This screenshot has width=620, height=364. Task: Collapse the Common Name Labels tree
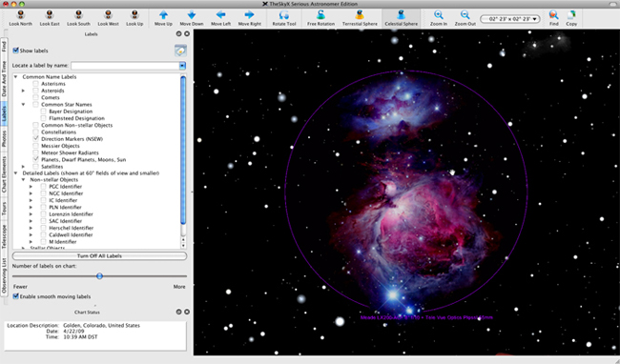click(x=16, y=77)
